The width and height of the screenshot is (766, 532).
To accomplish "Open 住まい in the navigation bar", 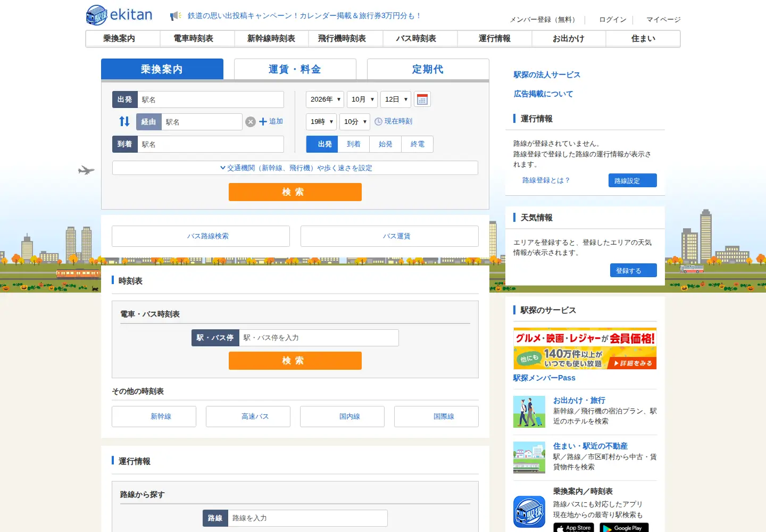I will tap(643, 39).
